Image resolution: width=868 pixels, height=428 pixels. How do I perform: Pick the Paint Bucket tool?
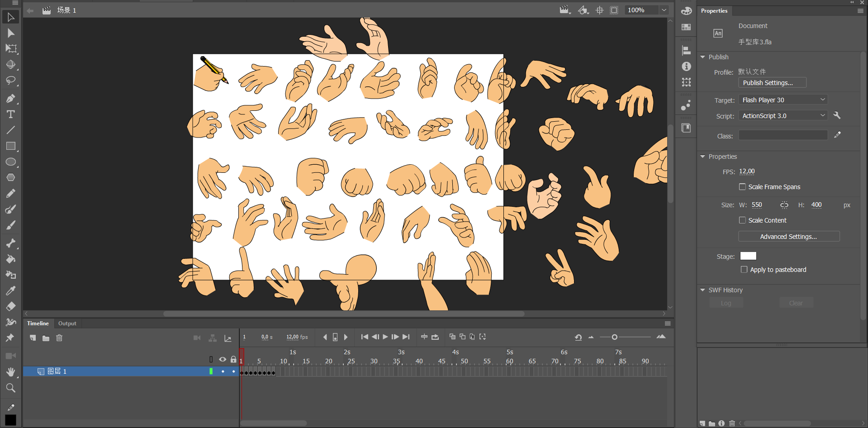point(10,259)
